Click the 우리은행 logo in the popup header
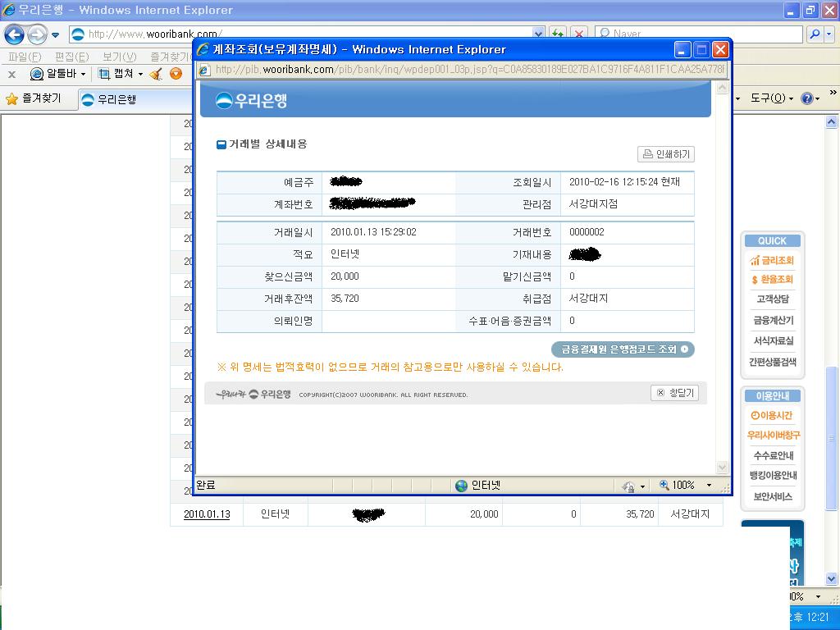The height and width of the screenshot is (630, 840). (252, 100)
